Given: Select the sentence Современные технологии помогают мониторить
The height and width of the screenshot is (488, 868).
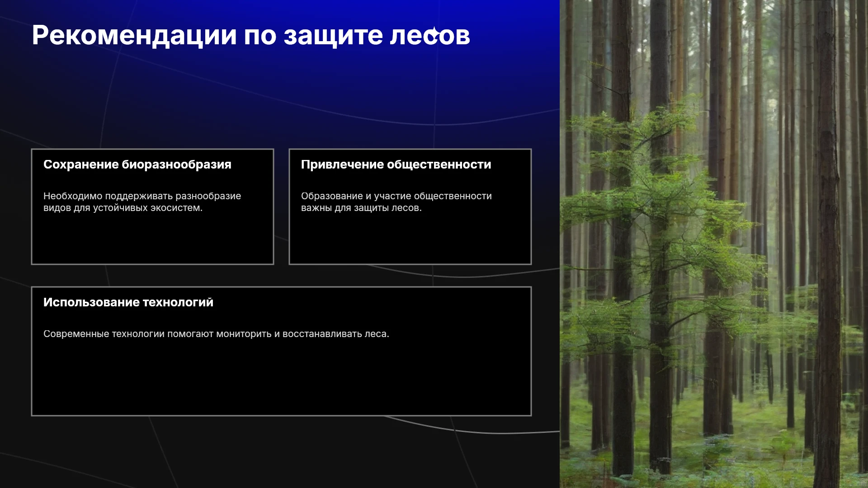Looking at the screenshot, I should (x=216, y=334).
